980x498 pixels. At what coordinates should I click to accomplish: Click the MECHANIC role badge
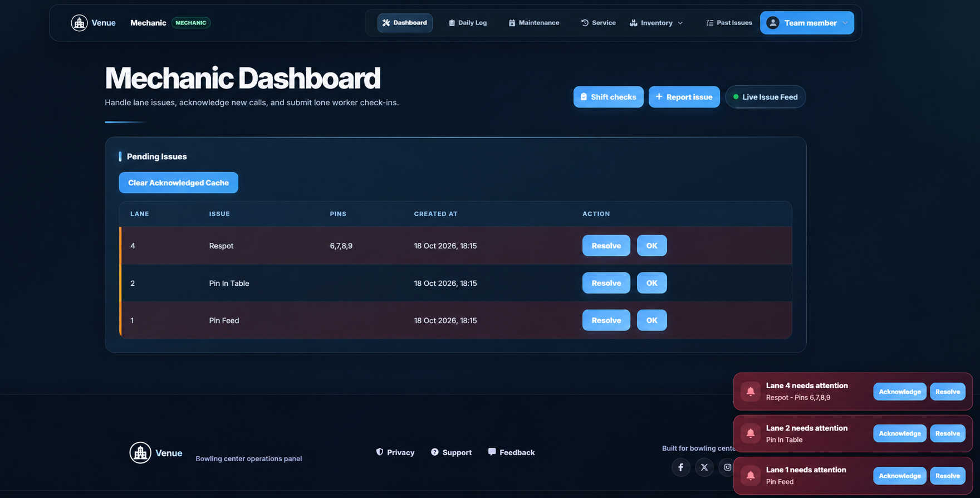click(191, 23)
